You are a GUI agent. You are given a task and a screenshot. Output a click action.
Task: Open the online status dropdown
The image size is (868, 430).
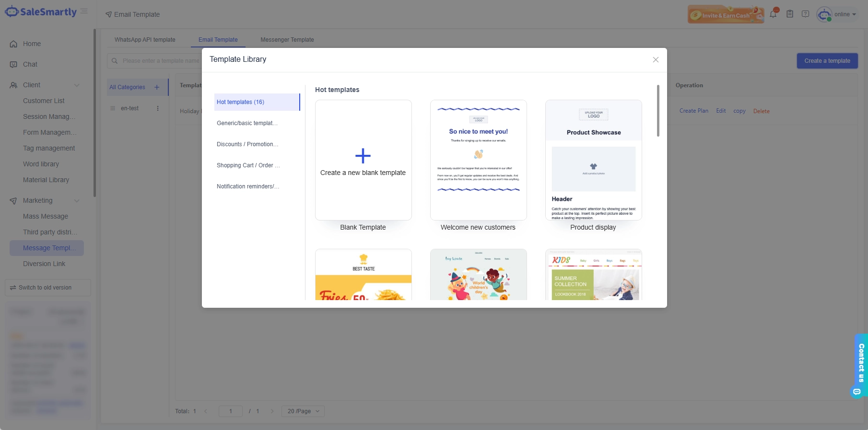coord(845,14)
